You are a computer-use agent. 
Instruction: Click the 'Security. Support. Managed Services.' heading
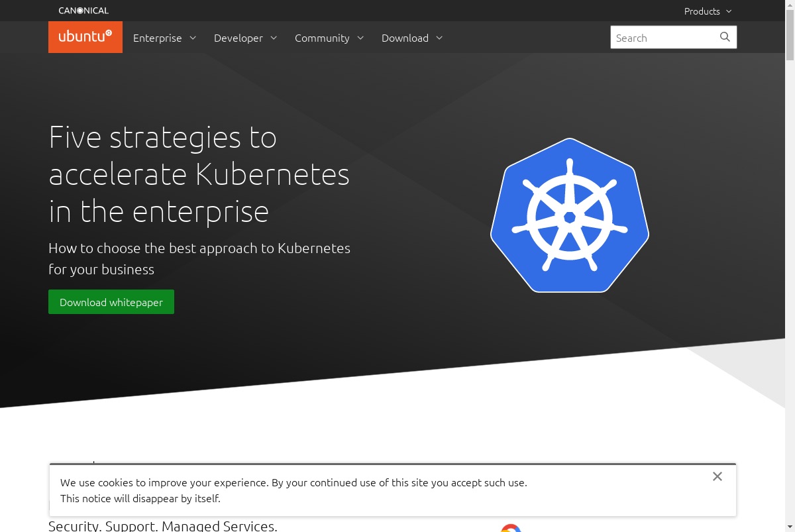coord(163,526)
